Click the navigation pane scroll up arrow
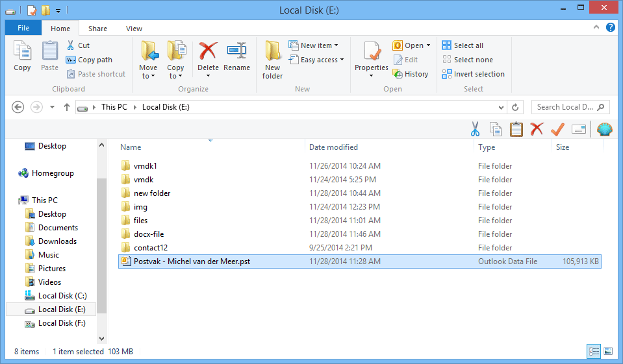Screen dimensions: 623x364 click(102, 145)
